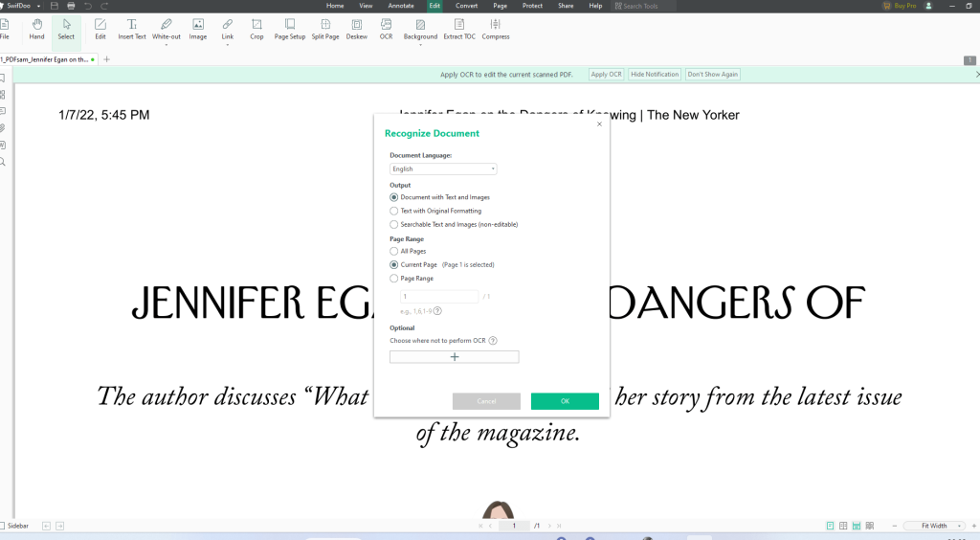The height and width of the screenshot is (540, 980).
Task: Click help icon beside page range example
Action: point(437,310)
